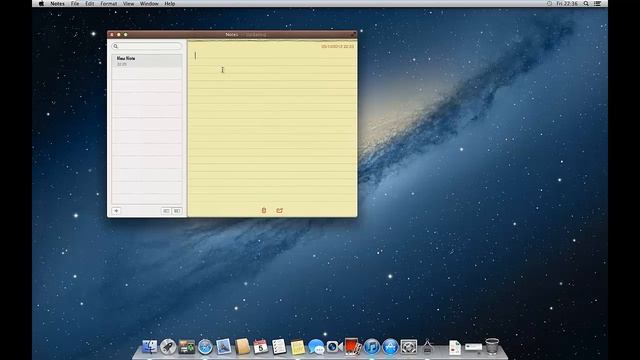Open the document stack in Dock
640x360 pixels.
tap(454, 347)
